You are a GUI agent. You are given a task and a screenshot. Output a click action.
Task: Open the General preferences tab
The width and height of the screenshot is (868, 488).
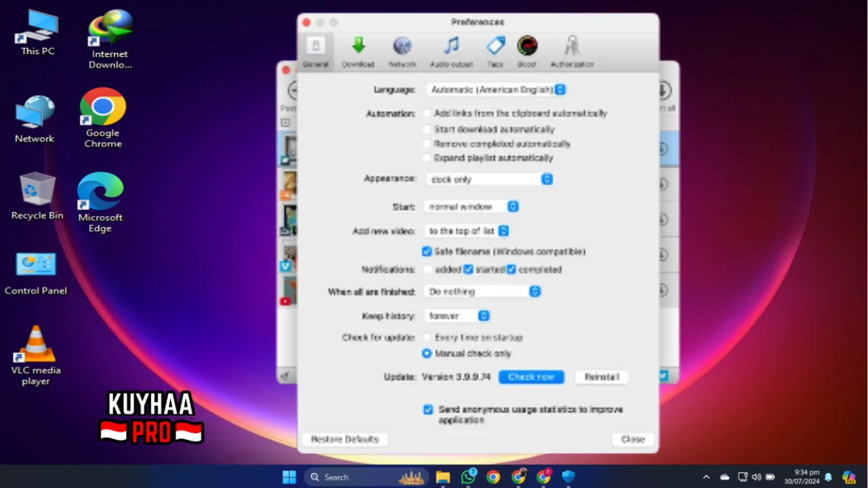click(x=315, y=52)
